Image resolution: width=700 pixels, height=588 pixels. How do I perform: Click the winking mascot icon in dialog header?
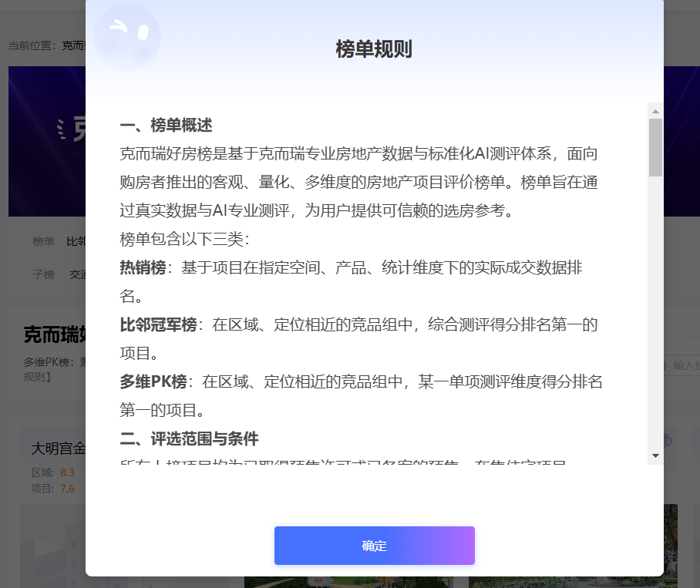(127, 37)
